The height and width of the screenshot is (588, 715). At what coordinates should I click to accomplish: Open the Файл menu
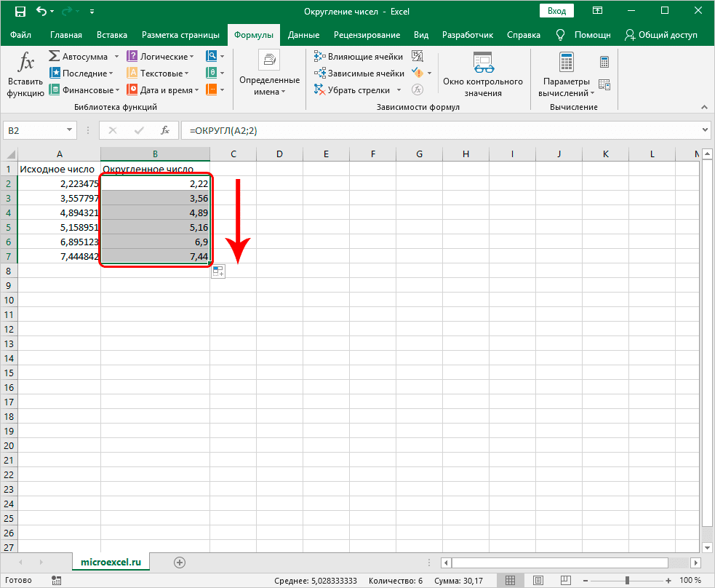click(x=20, y=34)
